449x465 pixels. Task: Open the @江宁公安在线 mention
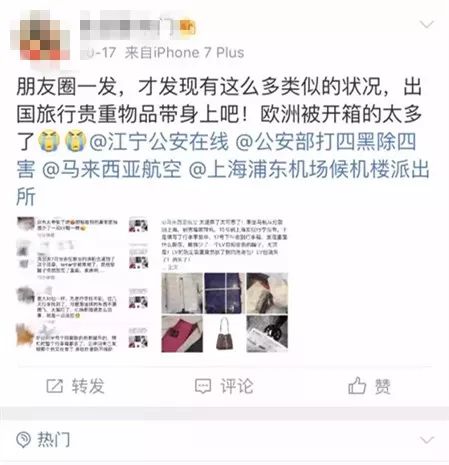(159, 141)
